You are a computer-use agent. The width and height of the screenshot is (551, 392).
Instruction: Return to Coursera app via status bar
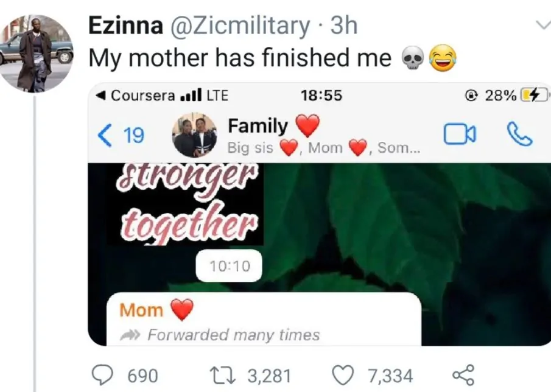pyautogui.click(x=137, y=96)
